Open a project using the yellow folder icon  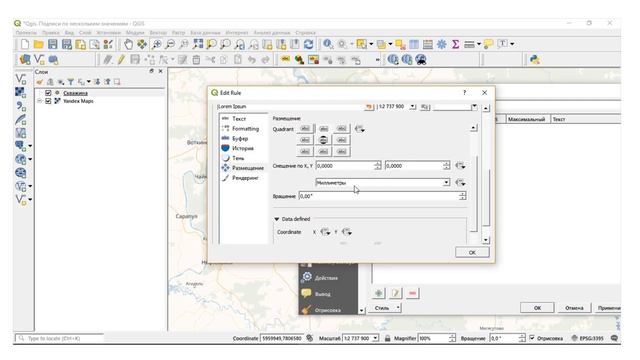(39, 44)
